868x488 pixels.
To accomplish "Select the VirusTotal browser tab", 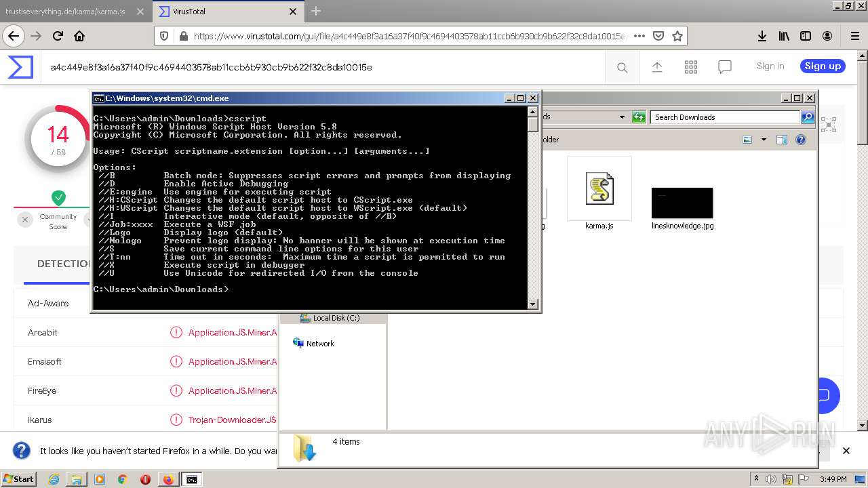I will point(227,12).
